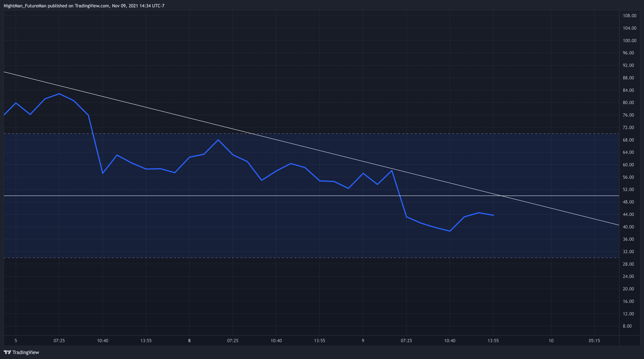Click the 05:15 time axis label
This screenshot has height=359, width=644.
(x=594, y=341)
